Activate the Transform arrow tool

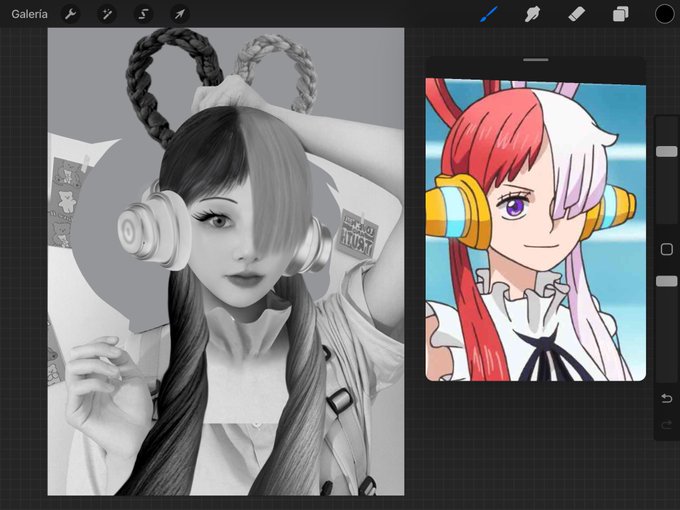pos(180,14)
